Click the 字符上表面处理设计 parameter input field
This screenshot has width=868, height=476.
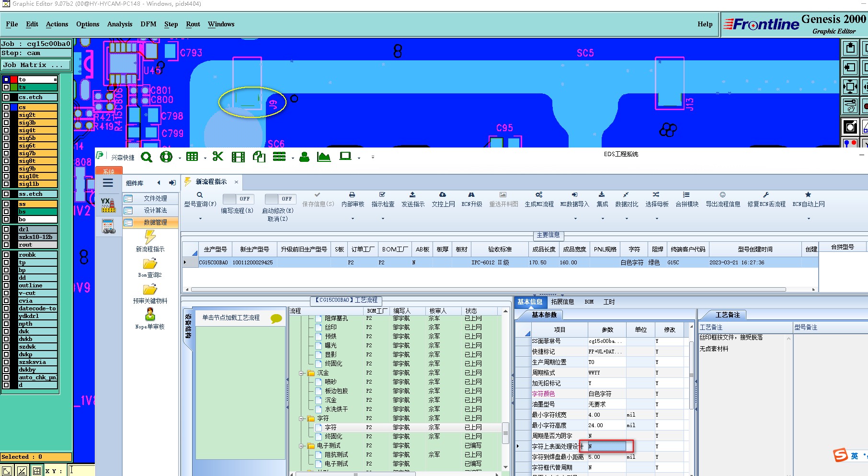coord(607,446)
